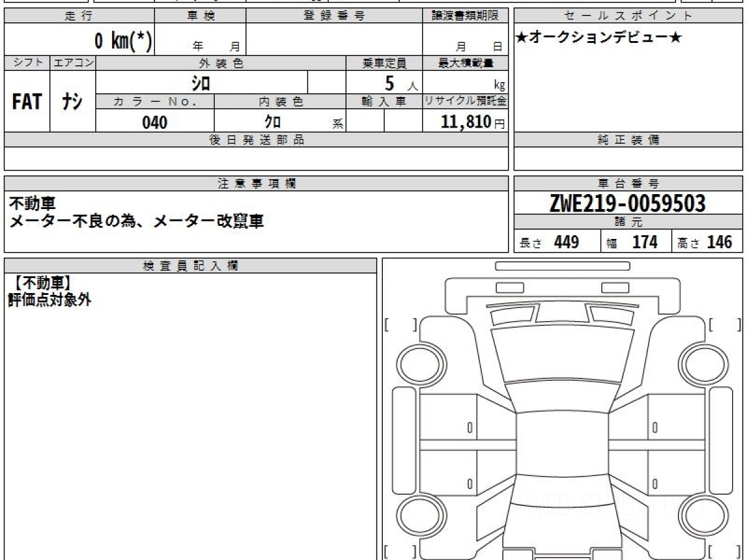Click the "系" suffix beside クロ
Viewport: 747px width, 560px height.
pos(338,124)
